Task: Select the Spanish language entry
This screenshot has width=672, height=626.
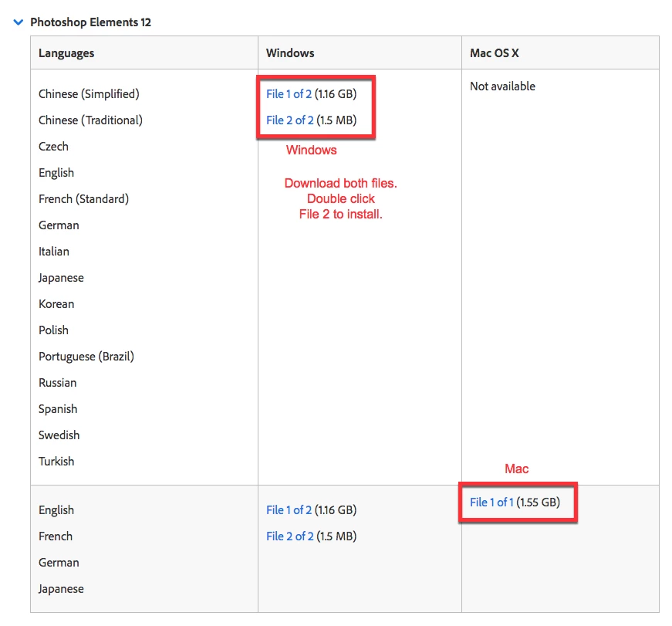Action: (x=58, y=409)
